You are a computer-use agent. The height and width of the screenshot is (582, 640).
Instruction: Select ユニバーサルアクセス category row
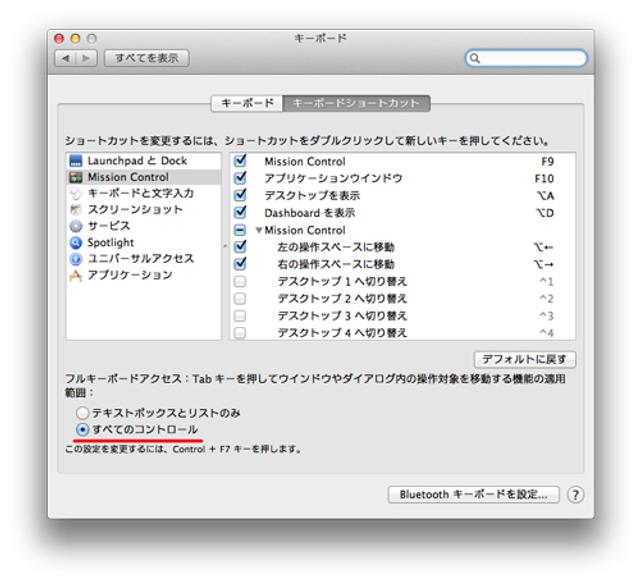point(144,259)
